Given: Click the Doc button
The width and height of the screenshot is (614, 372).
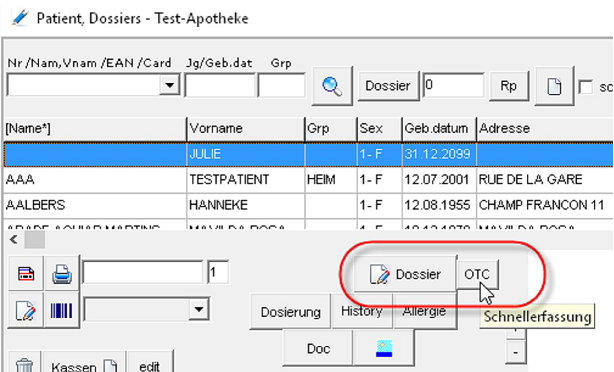Looking at the screenshot, I should [318, 348].
